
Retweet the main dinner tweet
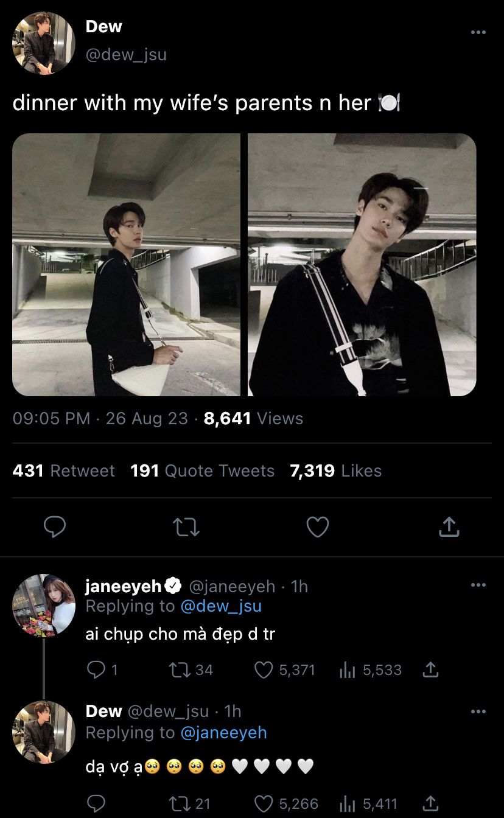point(186,527)
